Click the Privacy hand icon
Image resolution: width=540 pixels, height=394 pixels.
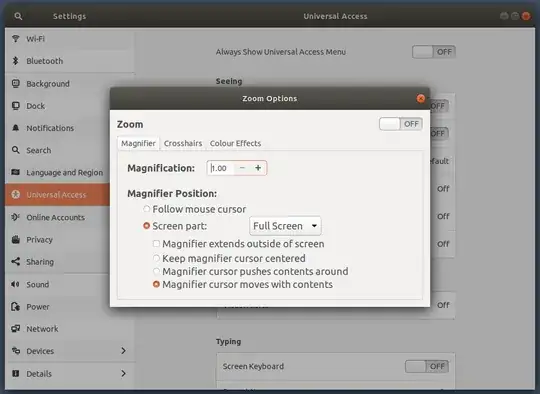pyautogui.click(x=15, y=239)
